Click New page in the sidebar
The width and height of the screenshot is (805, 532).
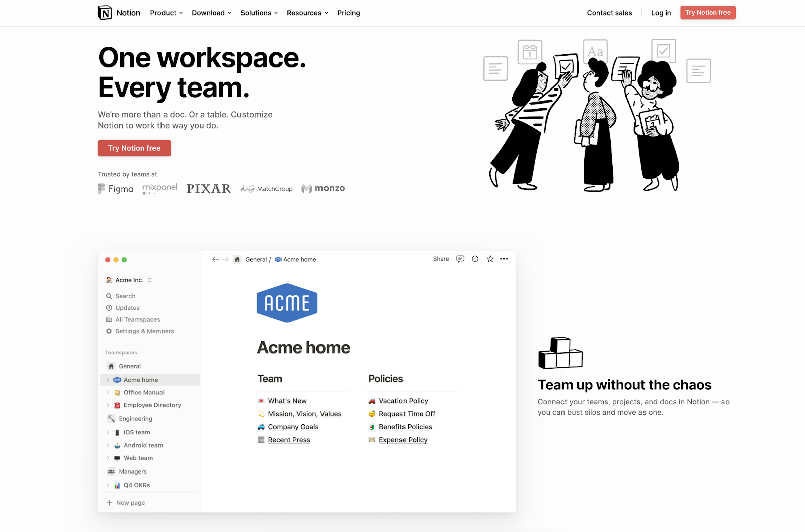click(x=126, y=503)
